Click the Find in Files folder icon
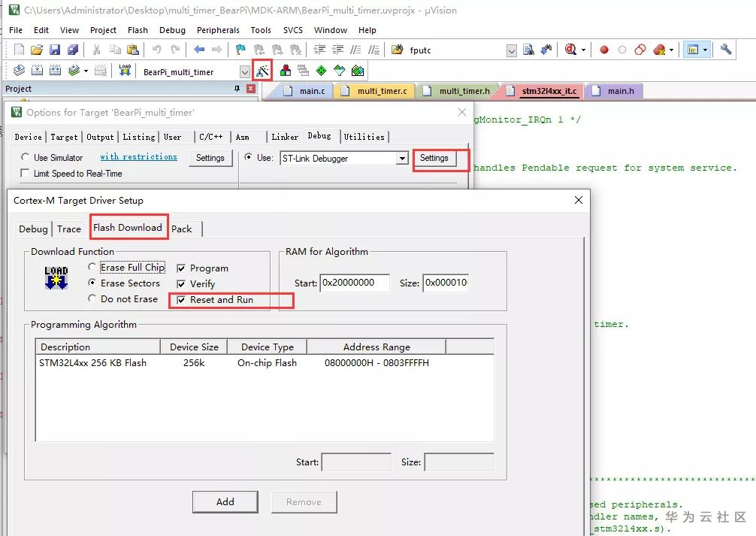The height and width of the screenshot is (536, 756). 398,49
